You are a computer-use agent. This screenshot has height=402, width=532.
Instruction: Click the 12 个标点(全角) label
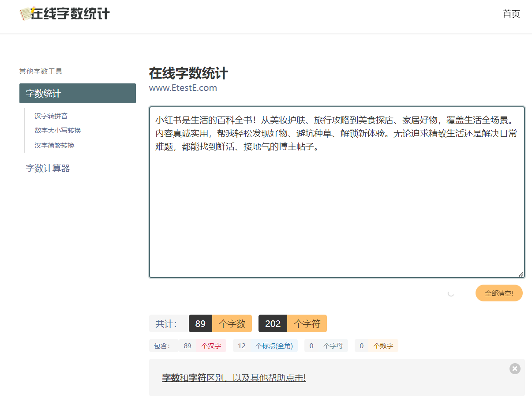point(265,346)
